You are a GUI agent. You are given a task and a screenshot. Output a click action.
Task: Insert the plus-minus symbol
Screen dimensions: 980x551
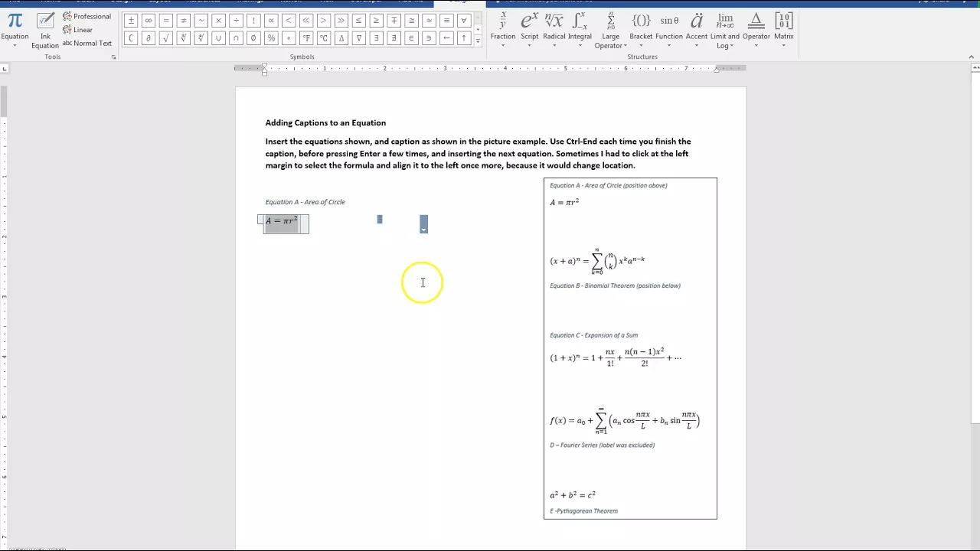click(x=131, y=21)
